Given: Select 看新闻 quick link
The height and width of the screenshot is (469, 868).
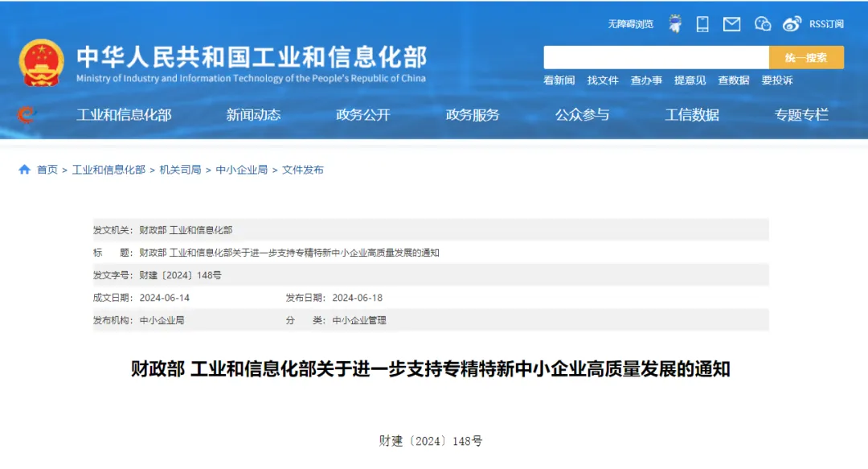Looking at the screenshot, I should (x=559, y=80).
